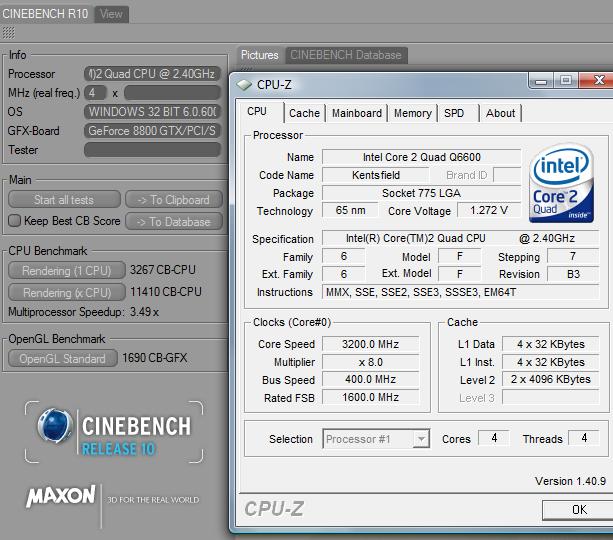Click the 65 nm technology value
Image resolution: width=613 pixels, height=540 pixels.
click(350, 210)
